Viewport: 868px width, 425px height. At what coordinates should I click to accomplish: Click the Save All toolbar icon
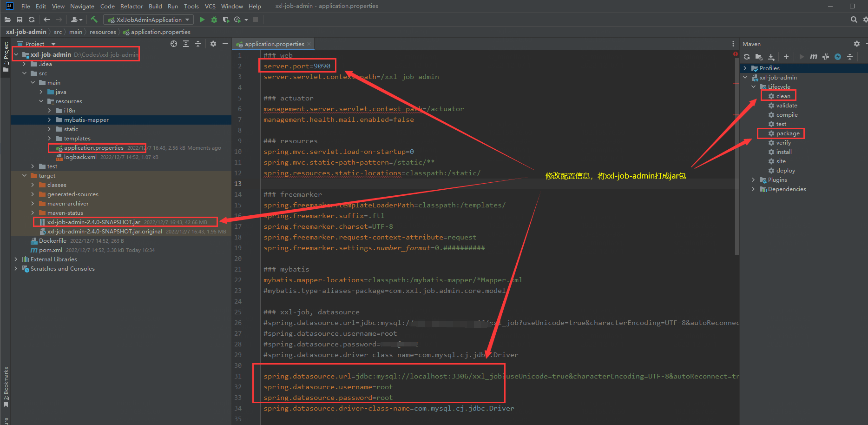point(20,20)
